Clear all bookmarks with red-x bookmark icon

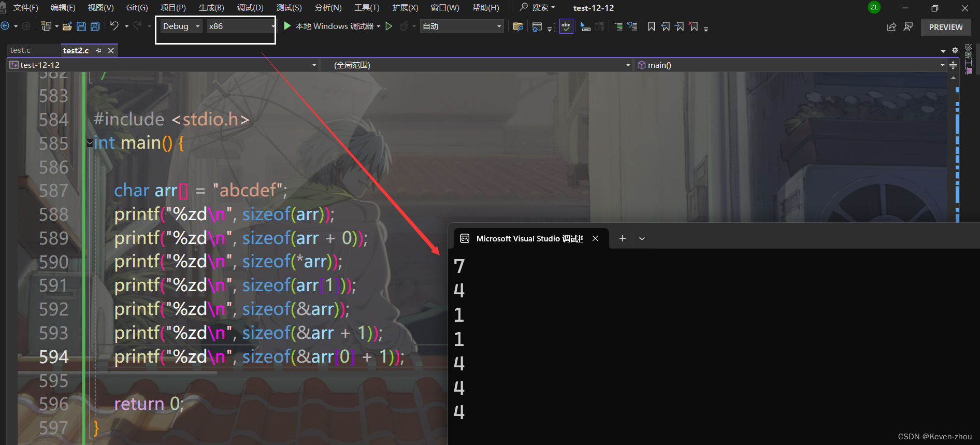(694, 26)
